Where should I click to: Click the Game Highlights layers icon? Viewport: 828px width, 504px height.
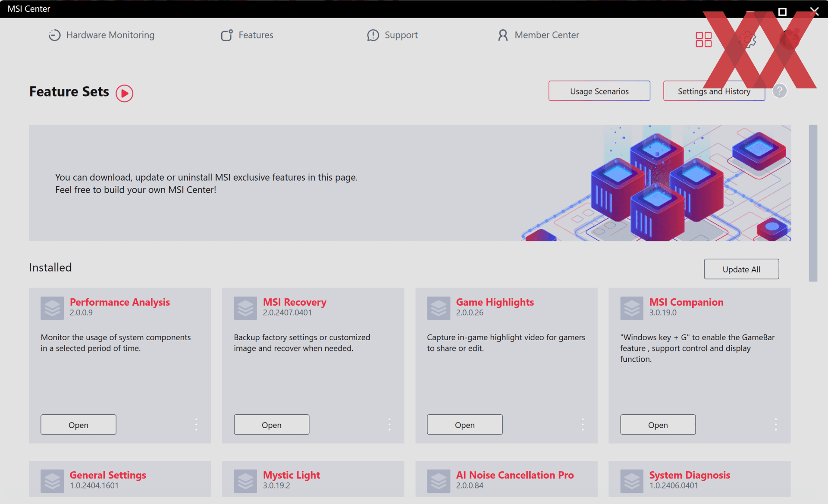pos(439,308)
